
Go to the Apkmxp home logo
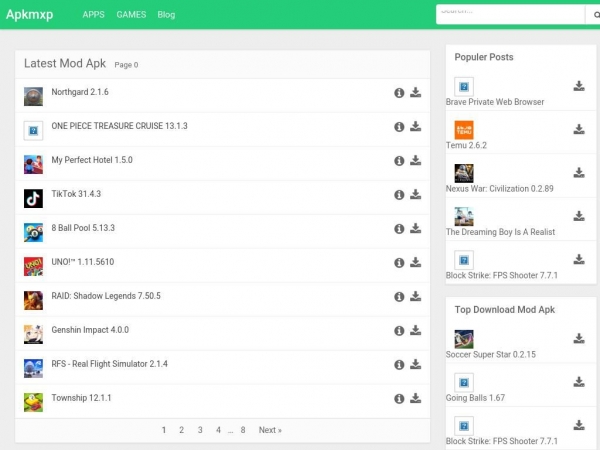tap(29, 15)
